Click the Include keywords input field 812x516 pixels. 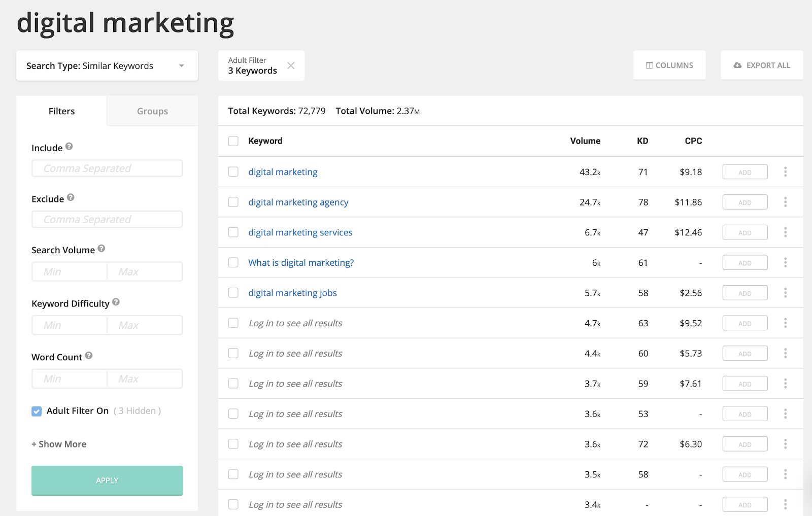tap(107, 168)
